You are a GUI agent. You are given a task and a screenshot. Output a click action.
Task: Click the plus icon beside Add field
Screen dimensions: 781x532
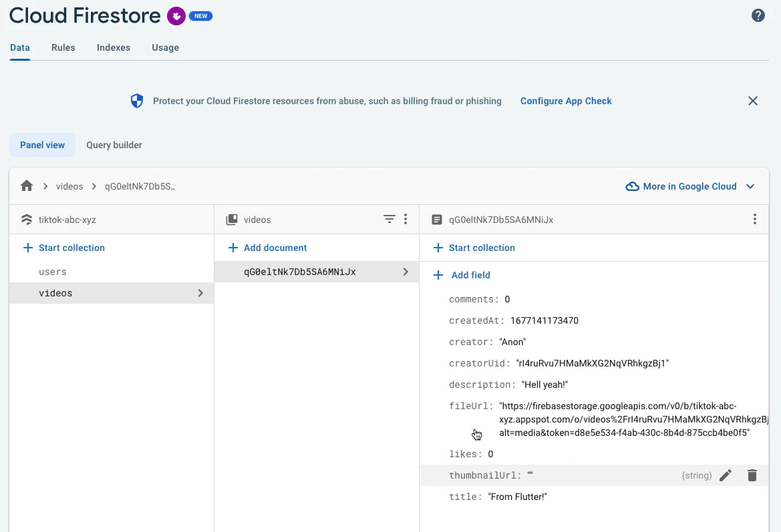(438, 275)
